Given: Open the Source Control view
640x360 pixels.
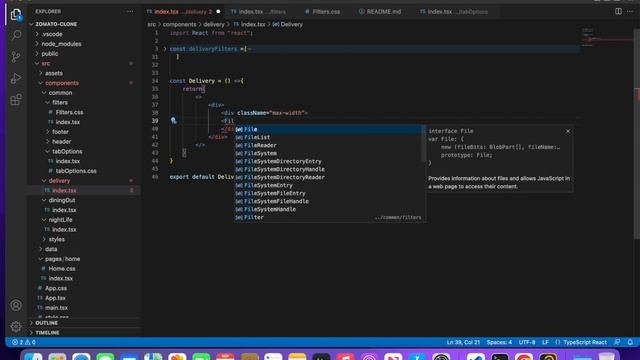Looking at the screenshot, I should coord(16,57).
